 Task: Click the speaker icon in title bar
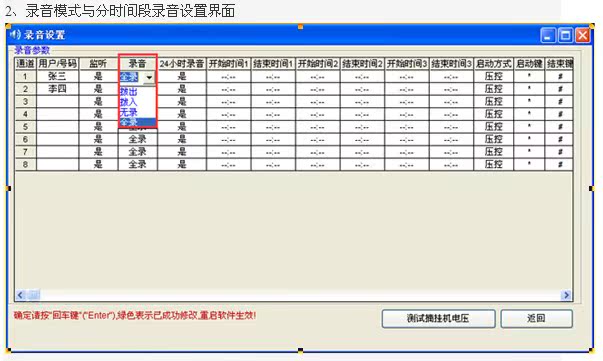coord(15,35)
